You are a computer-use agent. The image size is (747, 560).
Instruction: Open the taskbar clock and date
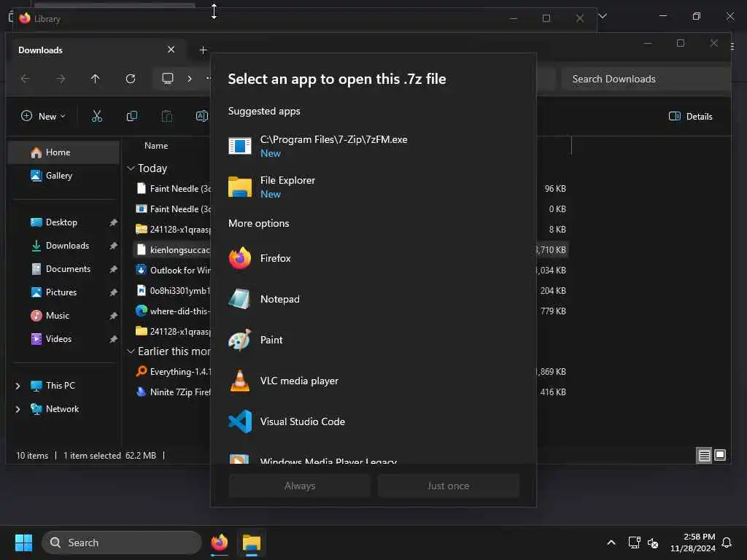pos(693,542)
